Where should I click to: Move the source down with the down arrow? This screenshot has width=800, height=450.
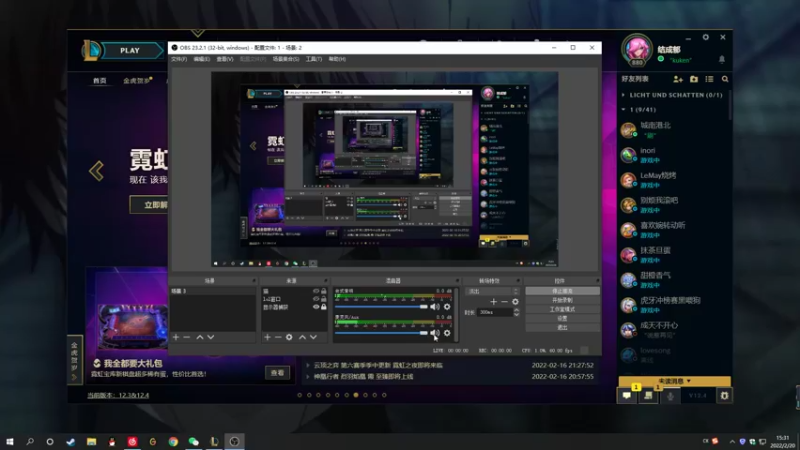tap(313, 337)
